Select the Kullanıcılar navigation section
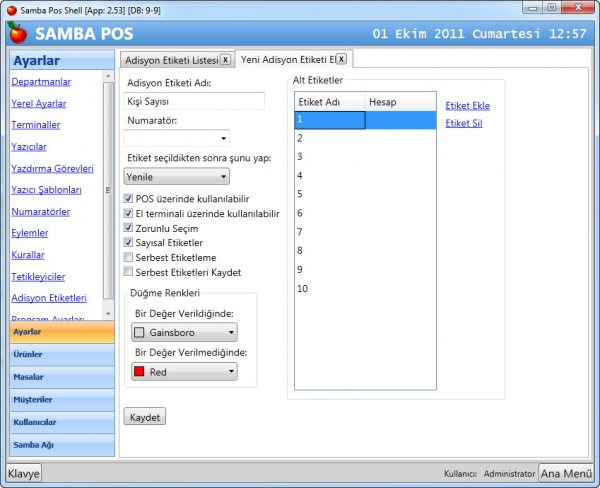Image resolution: width=600 pixels, height=488 pixels. [x=62, y=422]
